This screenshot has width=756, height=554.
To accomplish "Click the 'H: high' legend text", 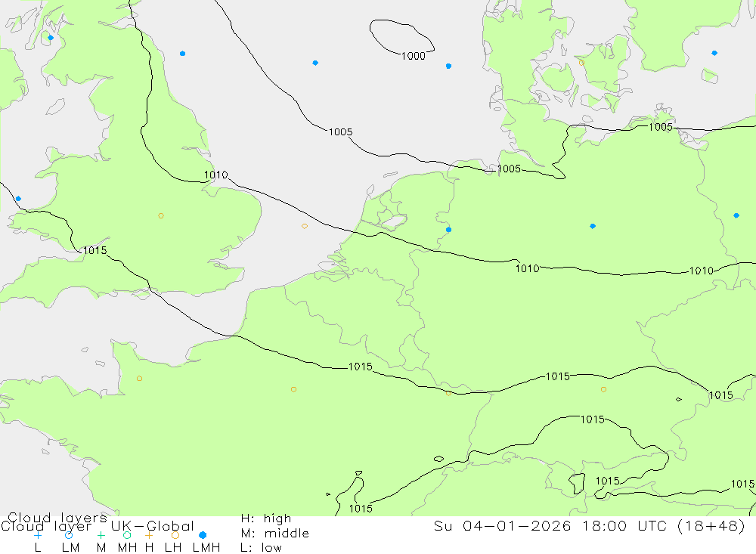I will [x=266, y=518].
